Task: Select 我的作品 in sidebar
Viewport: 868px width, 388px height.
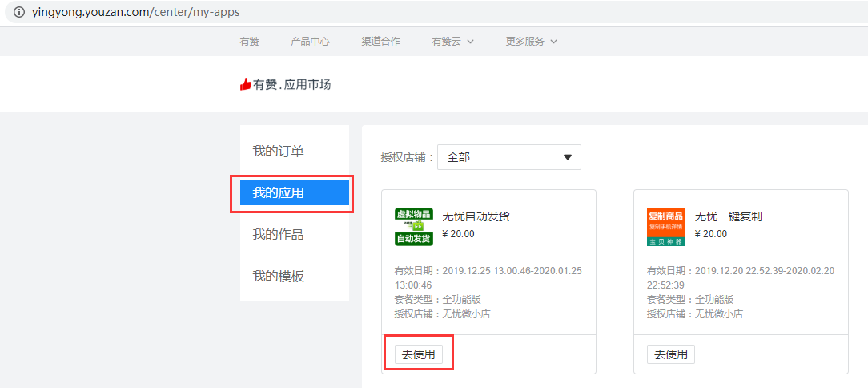Action: tap(295, 234)
